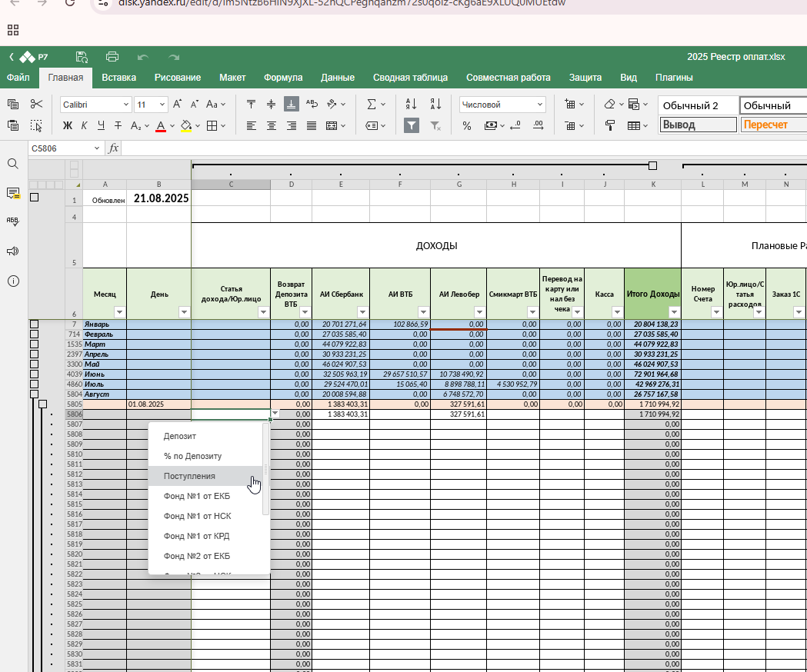Click the print icon in title bar
The image size is (807, 672).
pyautogui.click(x=112, y=57)
